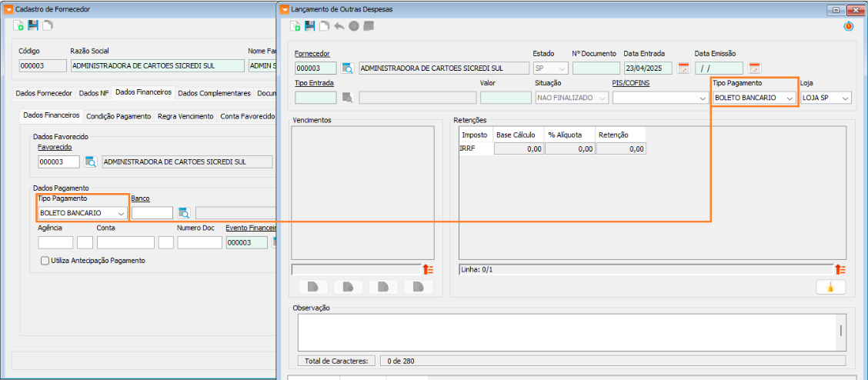The height and width of the screenshot is (380, 868).
Task: Click the Nº Documento input field
Action: click(596, 68)
